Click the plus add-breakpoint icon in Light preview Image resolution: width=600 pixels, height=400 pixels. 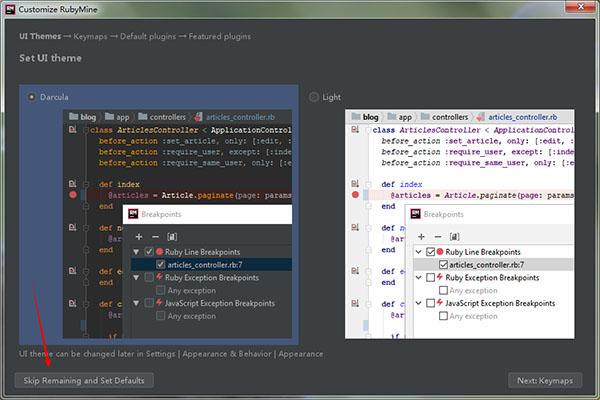tap(421, 237)
